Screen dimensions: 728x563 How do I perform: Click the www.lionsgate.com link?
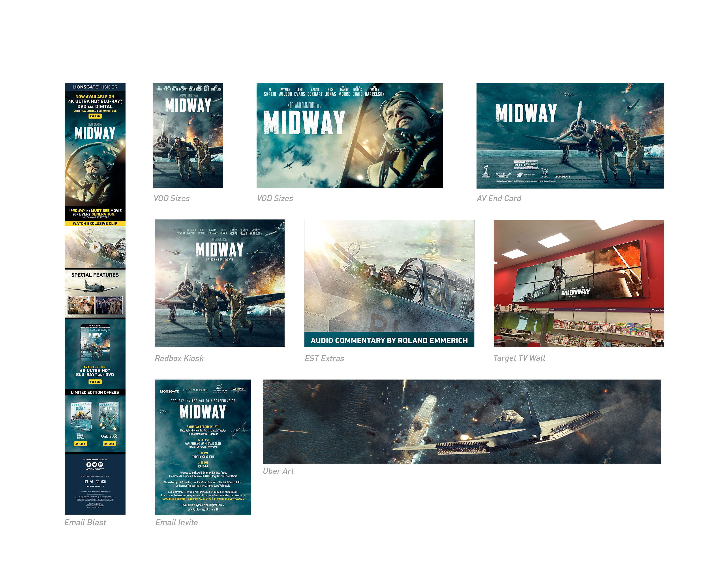[95, 486]
